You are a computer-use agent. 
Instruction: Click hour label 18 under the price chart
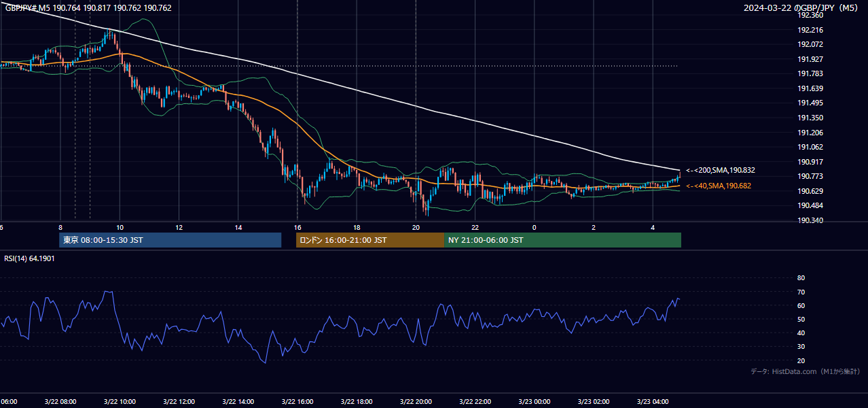point(357,227)
